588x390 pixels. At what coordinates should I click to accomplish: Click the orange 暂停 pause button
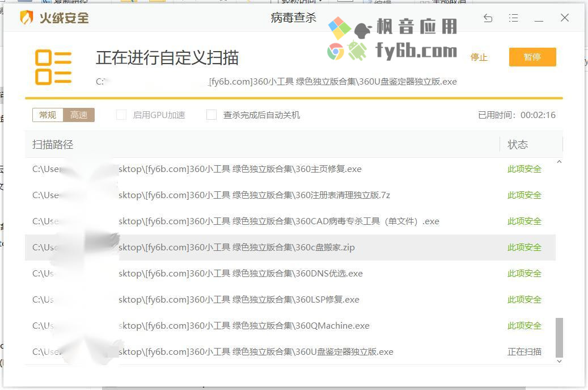tap(532, 57)
